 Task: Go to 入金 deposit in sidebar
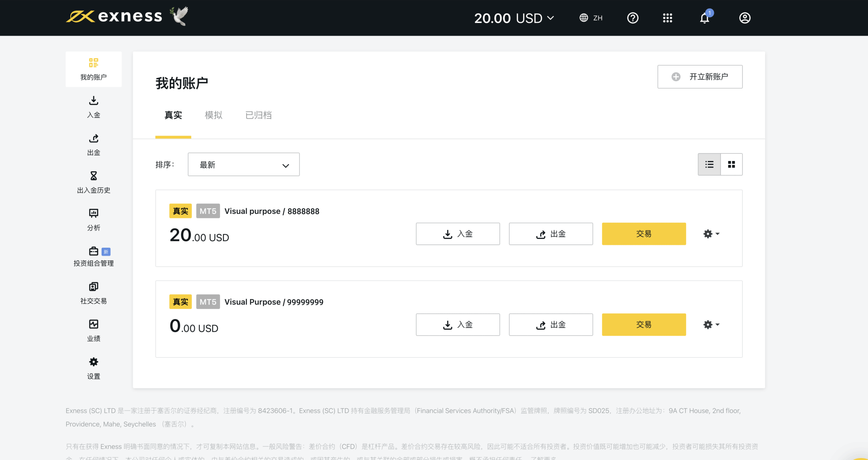click(94, 107)
